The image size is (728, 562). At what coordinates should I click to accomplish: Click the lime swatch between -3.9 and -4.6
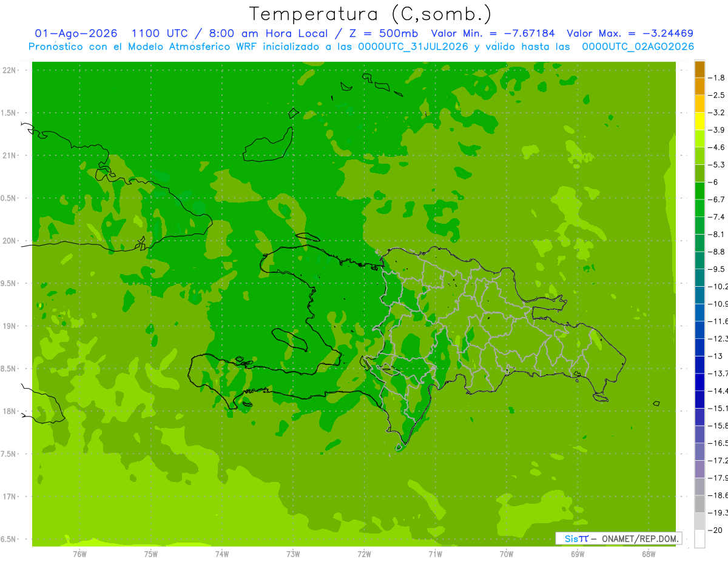(x=699, y=139)
